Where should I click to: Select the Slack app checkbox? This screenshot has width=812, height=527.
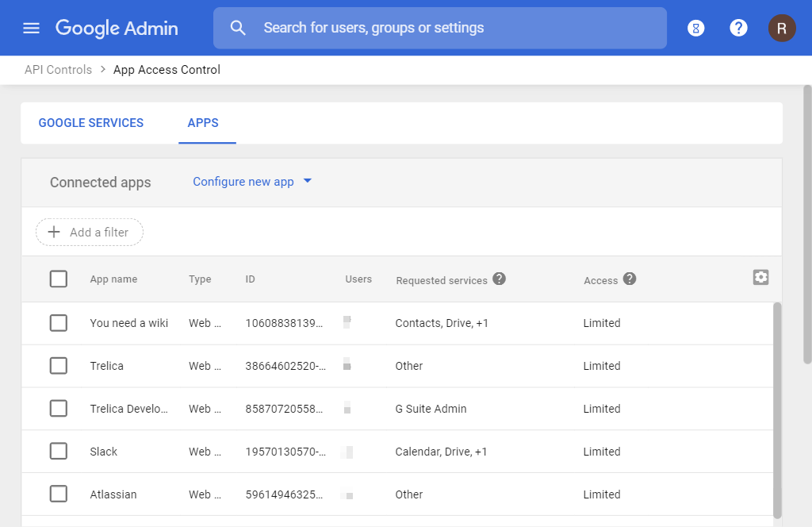59,452
